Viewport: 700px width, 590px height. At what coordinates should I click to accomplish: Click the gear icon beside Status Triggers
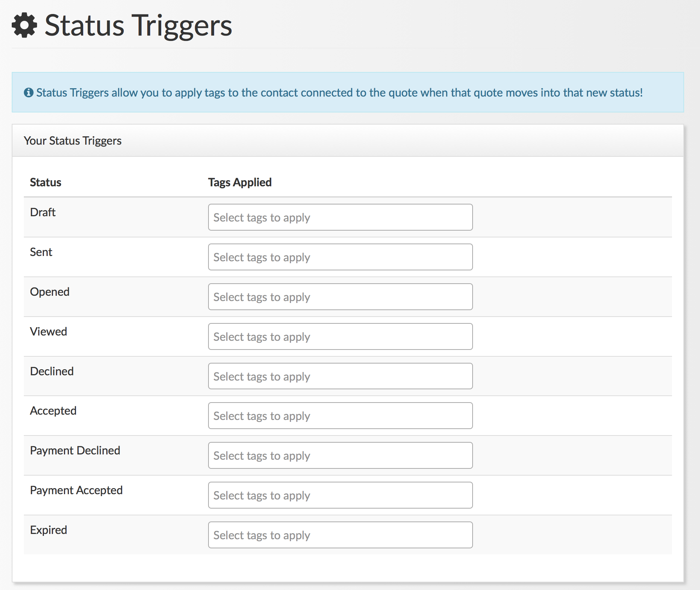[x=25, y=25]
